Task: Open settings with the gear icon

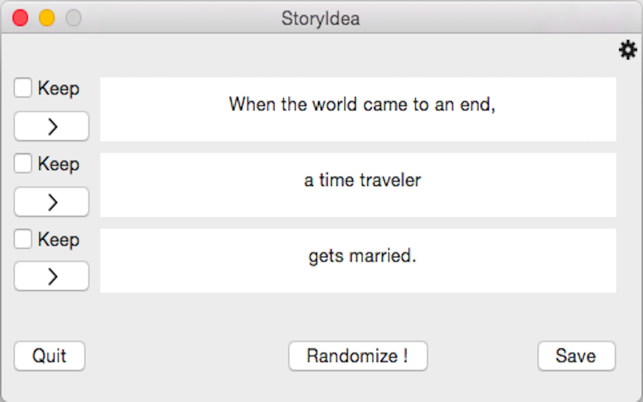Action: click(628, 50)
